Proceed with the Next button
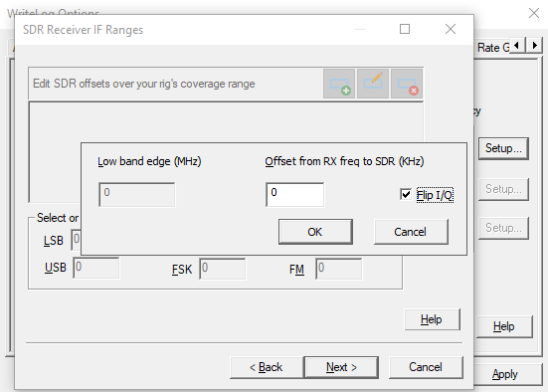Screen dimensions: 548x392 click(x=341, y=367)
